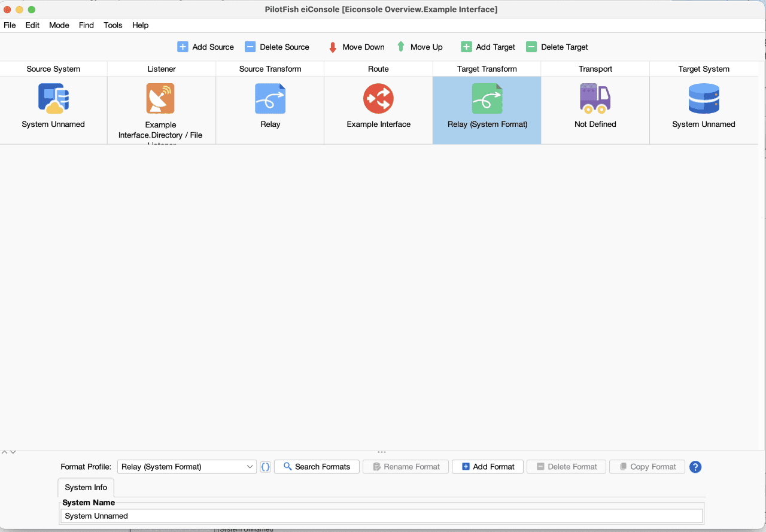The width and height of the screenshot is (766, 532).
Task: Click the curly braces icon beside Format Profile
Action: click(x=266, y=467)
